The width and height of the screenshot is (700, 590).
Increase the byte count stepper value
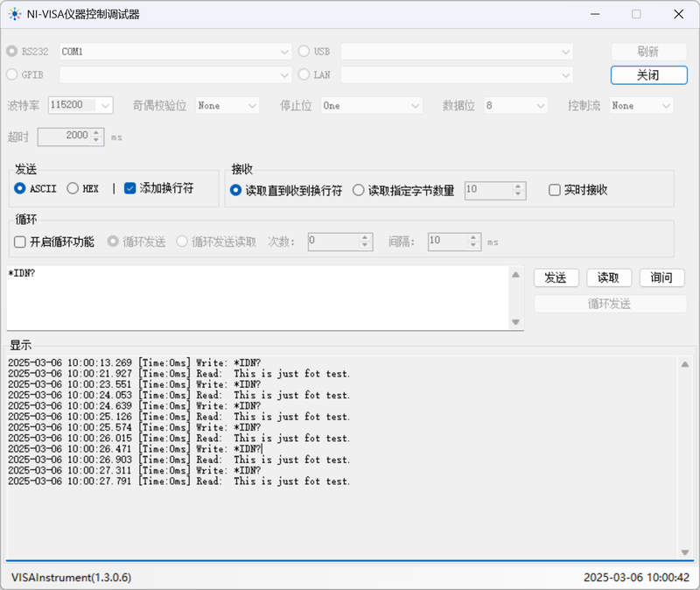coord(518,186)
